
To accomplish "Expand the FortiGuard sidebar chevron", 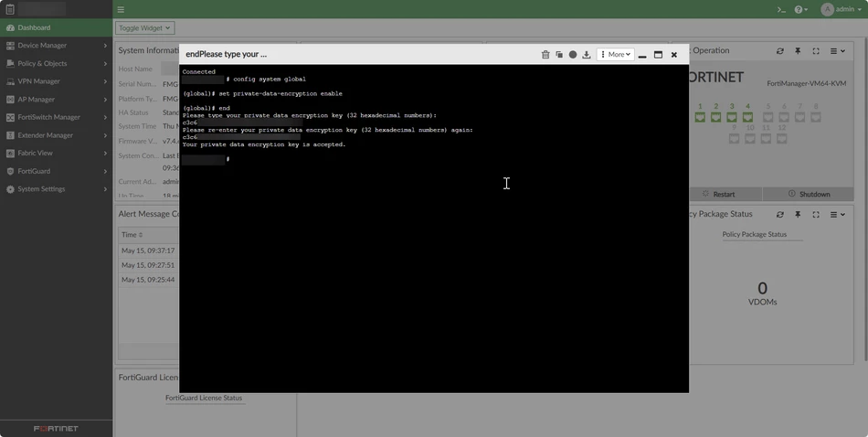I will coord(105,171).
